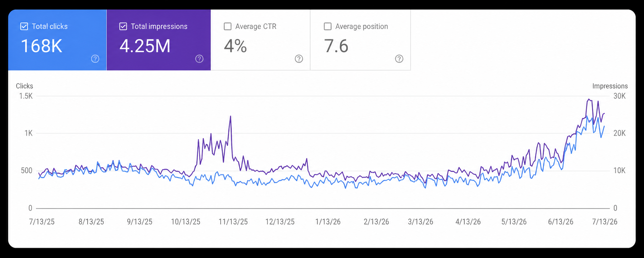Click the 1.5K clicks axis label
This screenshot has height=258, width=644.
pos(26,96)
